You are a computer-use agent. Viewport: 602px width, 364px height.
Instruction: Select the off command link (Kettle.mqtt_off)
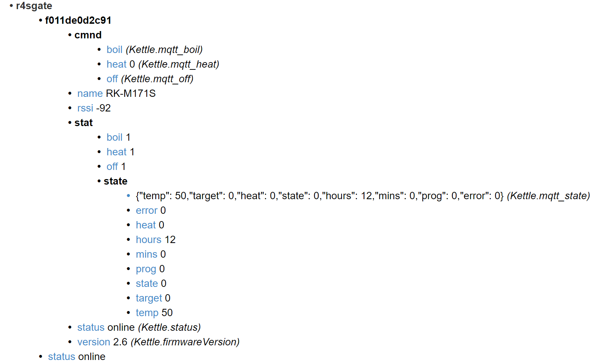pyautogui.click(x=112, y=79)
